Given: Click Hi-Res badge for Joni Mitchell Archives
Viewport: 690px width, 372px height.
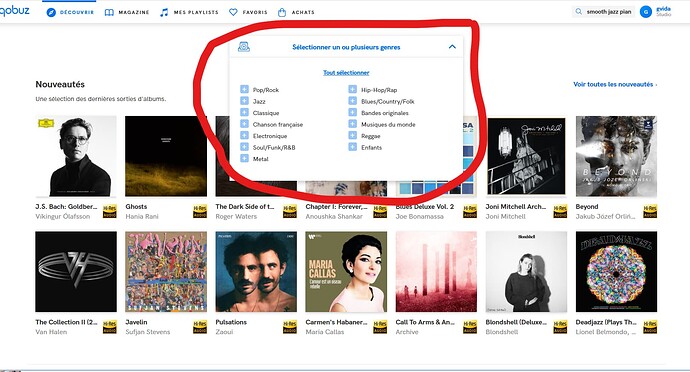Looking at the screenshot, I should pyautogui.click(x=560, y=211).
